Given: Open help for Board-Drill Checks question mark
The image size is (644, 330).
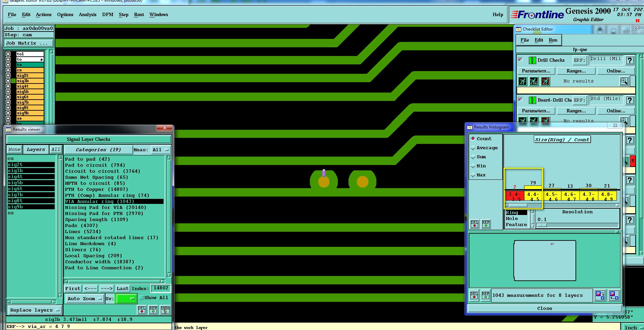Looking at the screenshot, I should (x=630, y=100).
